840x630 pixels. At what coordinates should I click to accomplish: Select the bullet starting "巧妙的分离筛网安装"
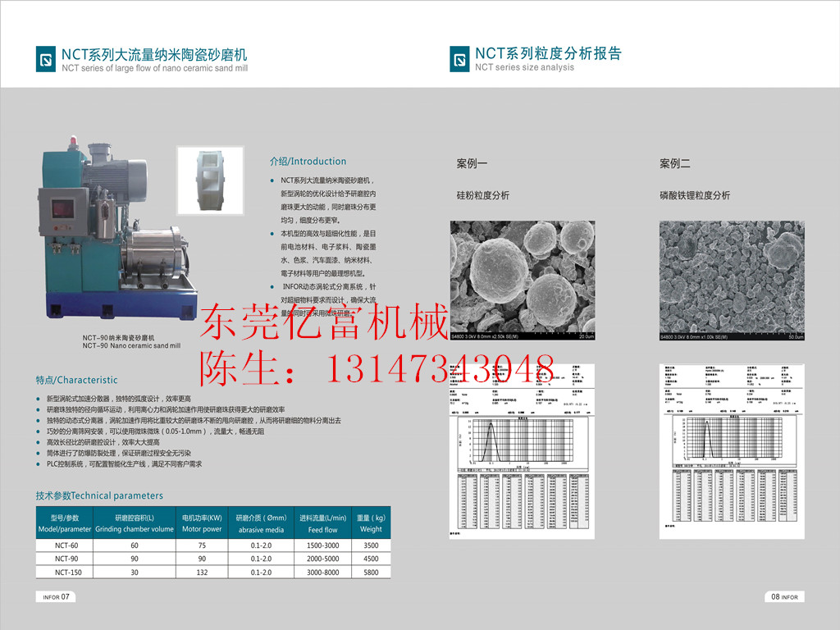[155, 431]
